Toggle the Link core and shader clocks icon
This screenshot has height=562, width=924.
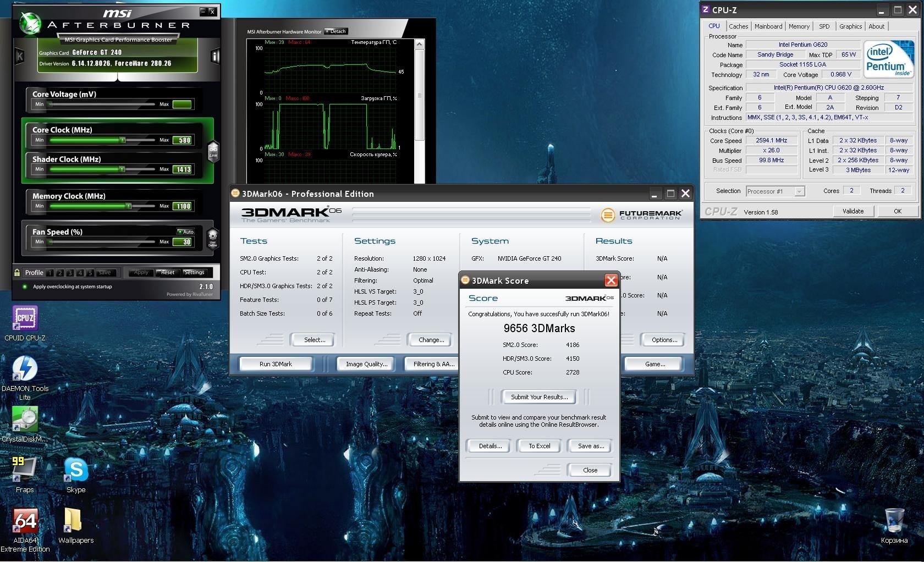click(213, 151)
